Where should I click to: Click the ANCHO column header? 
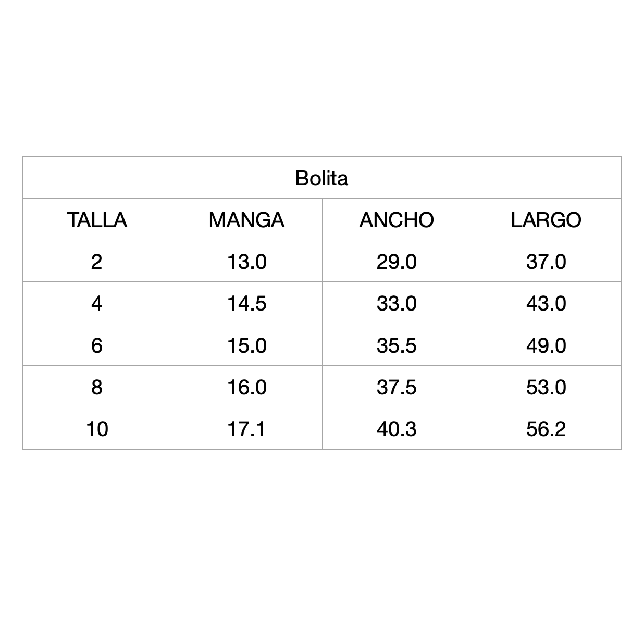(x=397, y=220)
